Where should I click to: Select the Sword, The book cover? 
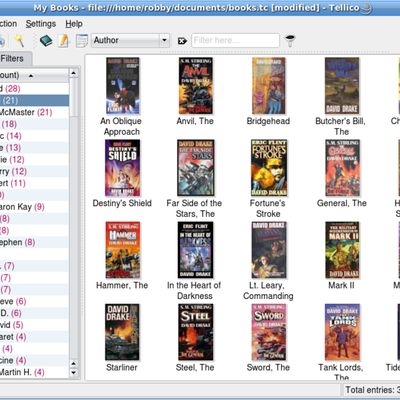269,332
